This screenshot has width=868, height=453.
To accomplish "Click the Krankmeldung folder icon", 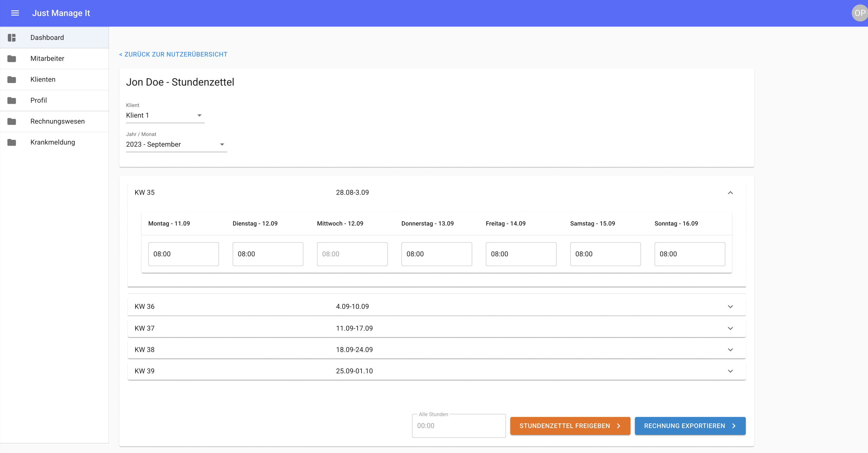I will [x=12, y=142].
